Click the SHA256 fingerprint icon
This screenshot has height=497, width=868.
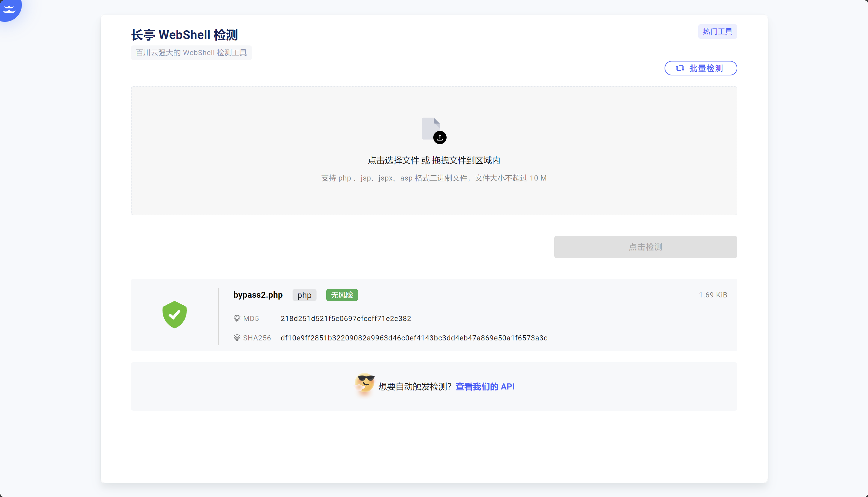coord(237,338)
